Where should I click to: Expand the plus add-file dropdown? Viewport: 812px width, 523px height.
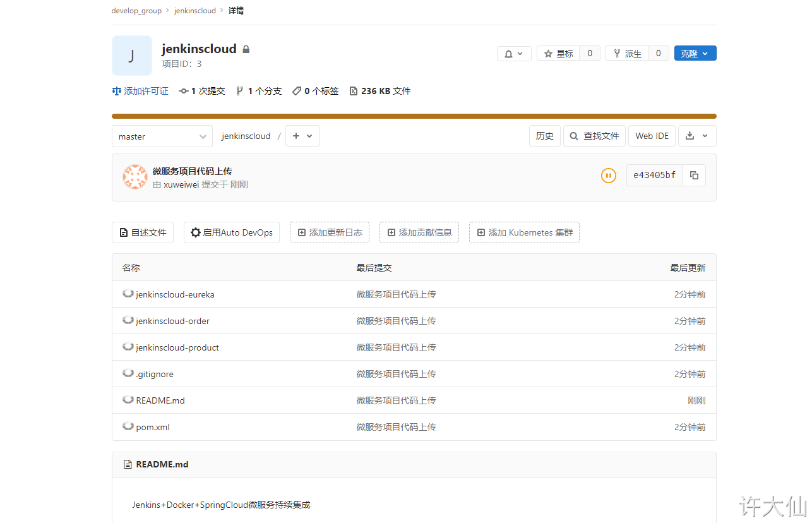[x=302, y=136]
